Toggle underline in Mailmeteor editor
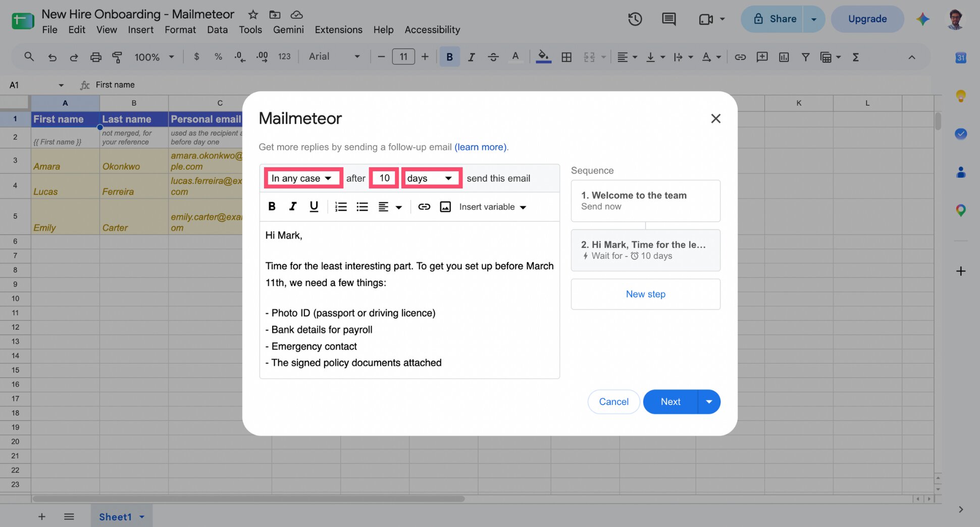The height and width of the screenshot is (527, 980). pyautogui.click(x=314, y=206)
